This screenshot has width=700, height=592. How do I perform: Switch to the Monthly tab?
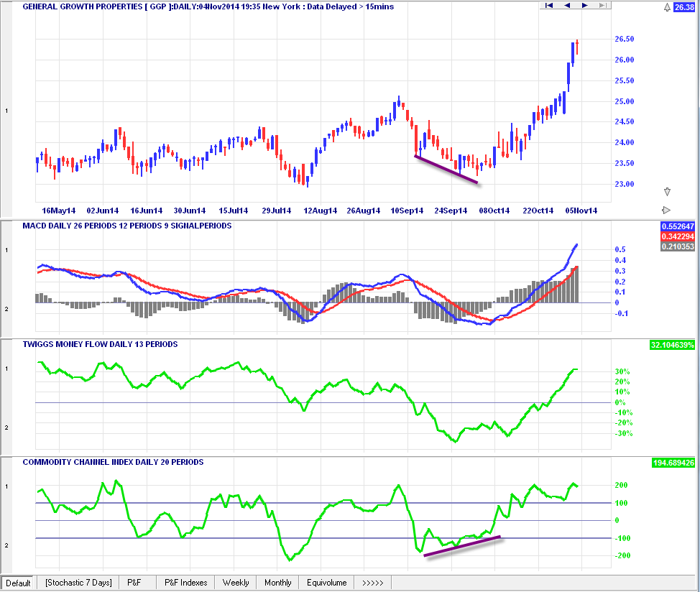tap(277, 583)
